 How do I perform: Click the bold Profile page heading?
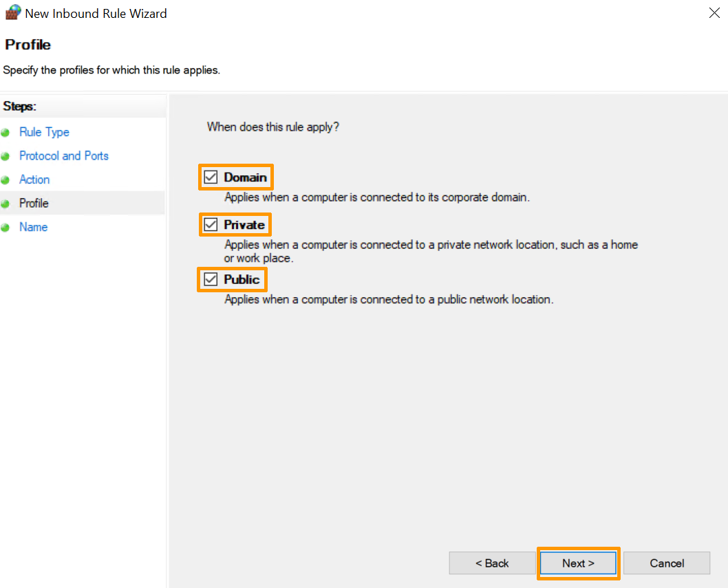click(28, 45)
